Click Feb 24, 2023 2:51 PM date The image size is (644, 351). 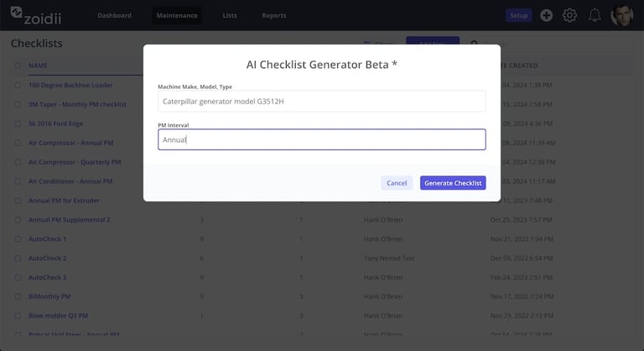(x=522, y=277)
